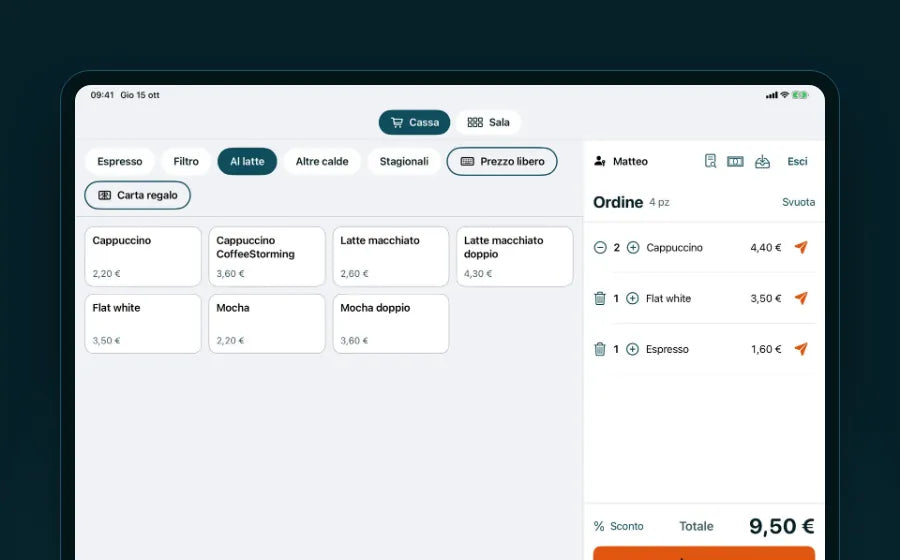Add Cappuccino 2,20 € product
The image size is (900, 560).
pos(143,256)
